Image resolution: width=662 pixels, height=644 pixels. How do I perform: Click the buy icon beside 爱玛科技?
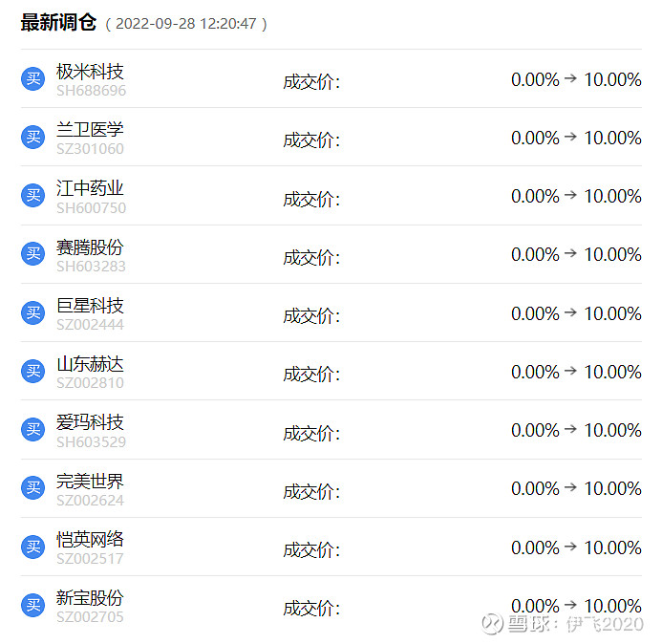[33, 430]
